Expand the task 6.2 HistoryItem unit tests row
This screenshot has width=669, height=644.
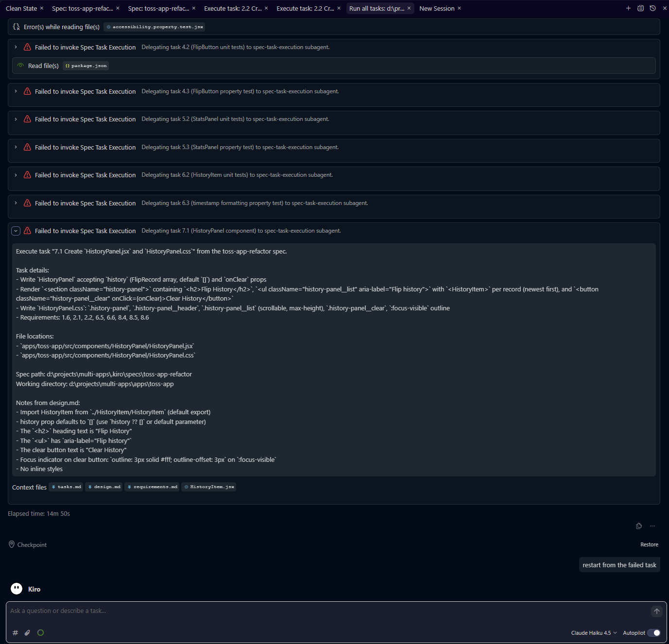[x=16, y=175]
